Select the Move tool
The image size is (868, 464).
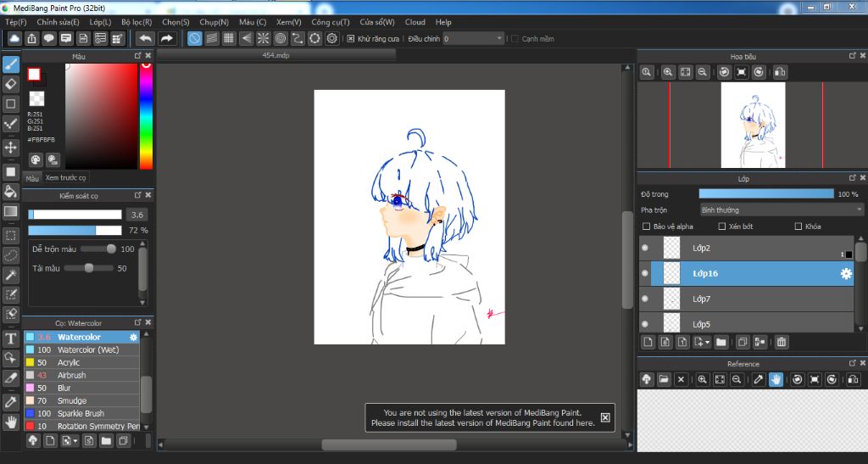11,148
